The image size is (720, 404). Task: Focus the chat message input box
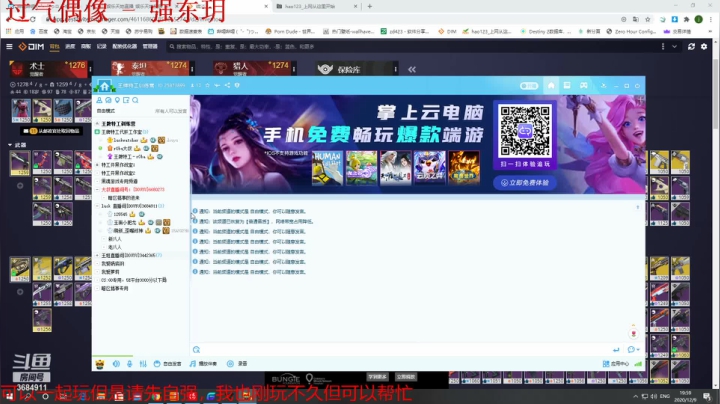pos(406,350)
